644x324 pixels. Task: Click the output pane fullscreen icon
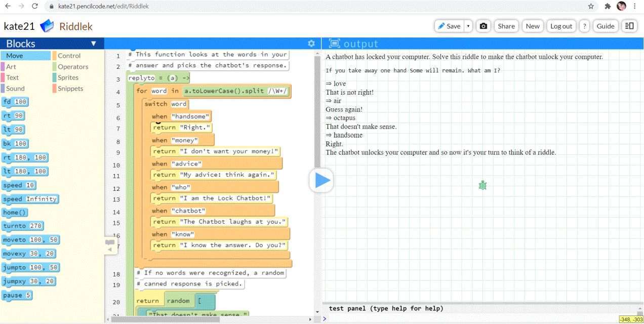click(x=335, y=44)
